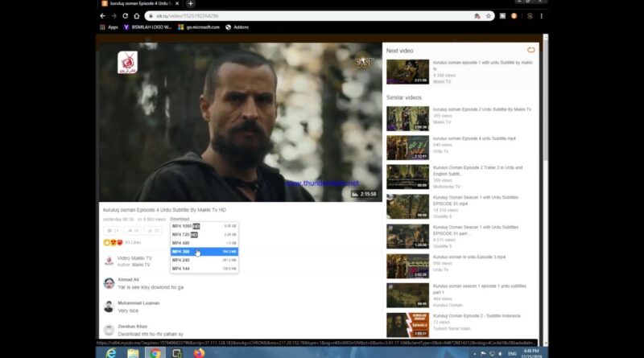This screenshot has height=358, width=644.
Task: Open the next video thumbnail for episode 1
Action: [407, 72]
